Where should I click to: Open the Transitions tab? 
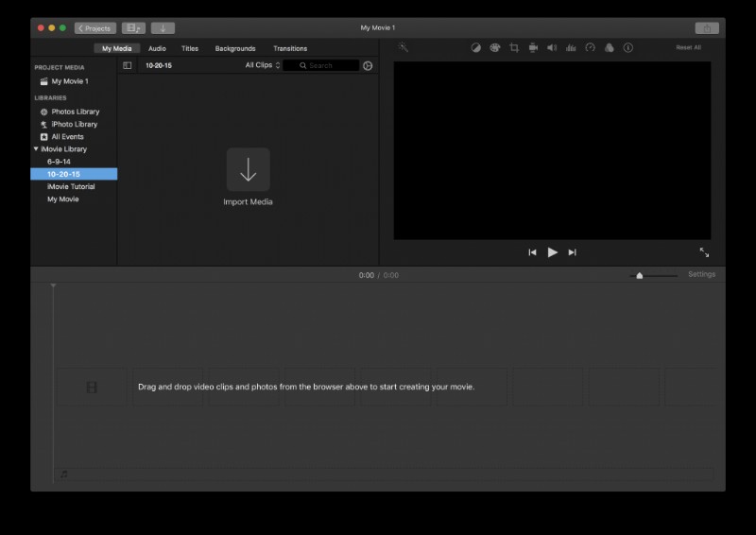290,48
